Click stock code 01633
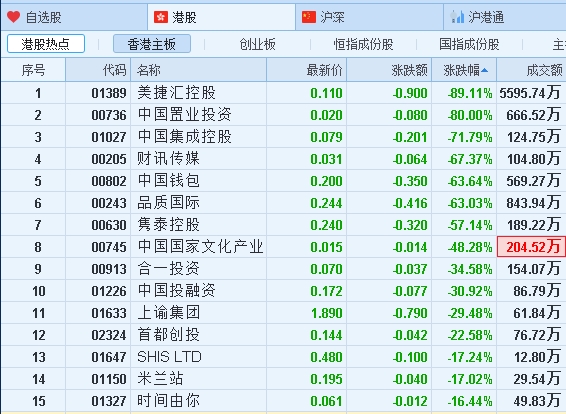This screenshot has width=566, height=414. 109,314
